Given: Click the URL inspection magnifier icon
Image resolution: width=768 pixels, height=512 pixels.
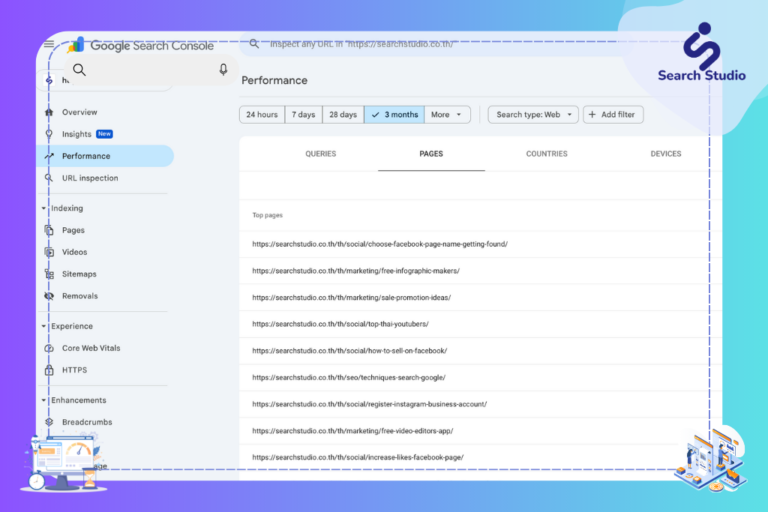Looking at the screenshot, I should click(x=49, y=178).
